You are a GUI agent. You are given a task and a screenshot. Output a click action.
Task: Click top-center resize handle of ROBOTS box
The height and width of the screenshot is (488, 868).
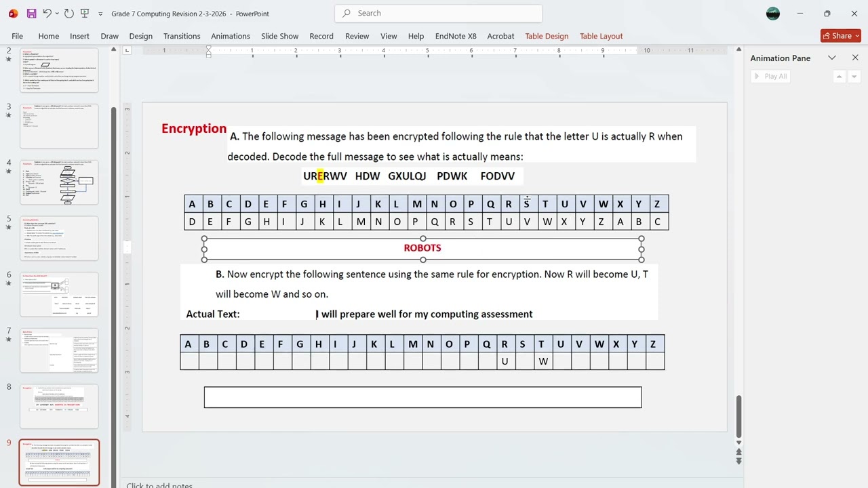(x=422, y=239)
